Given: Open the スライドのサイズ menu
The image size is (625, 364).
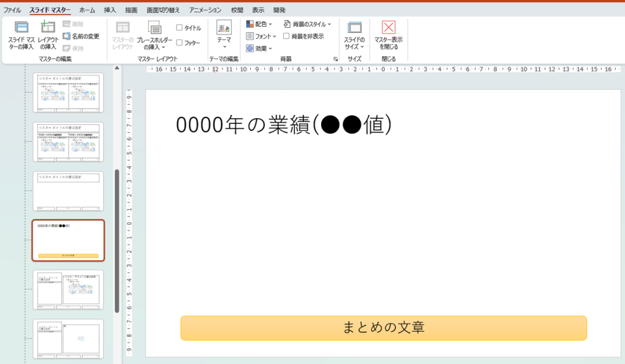Looking at the screenshot, I should (354, 35).
